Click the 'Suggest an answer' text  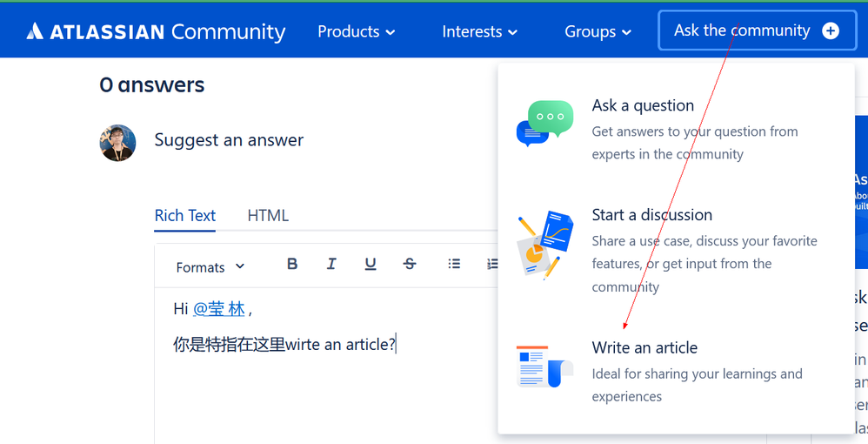pyautogui.click(x=229, y=139)
